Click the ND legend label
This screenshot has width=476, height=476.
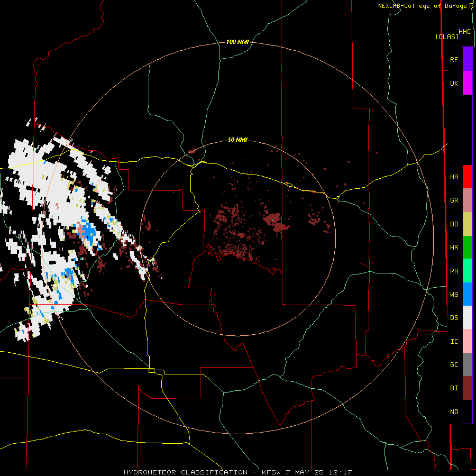pyautogui.click(x=454, y=412)
